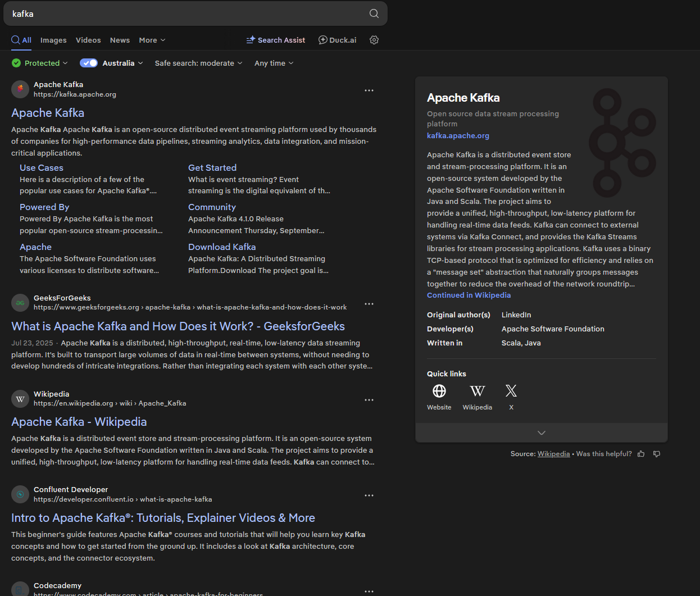Expand the Apache Kafka info panel chevron

point(542,433)
